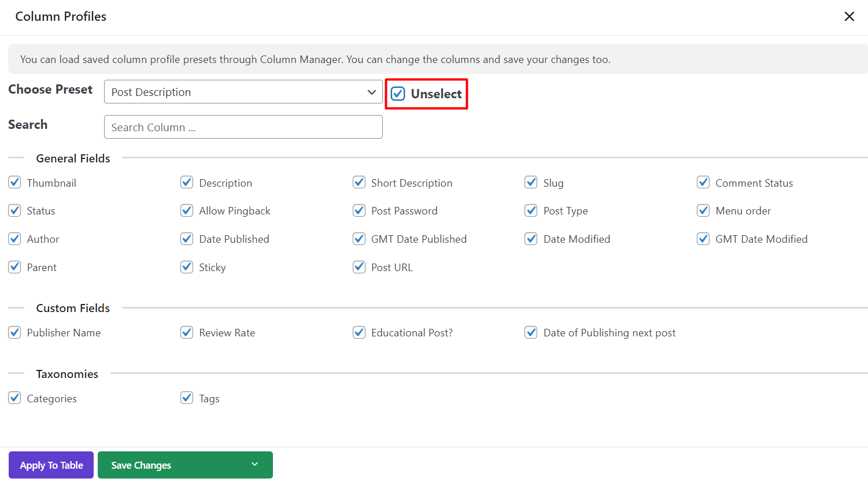The width and height of the screenshot is (868, 482).
Task: Uncheck the Status column
Action: click(14, 210)
